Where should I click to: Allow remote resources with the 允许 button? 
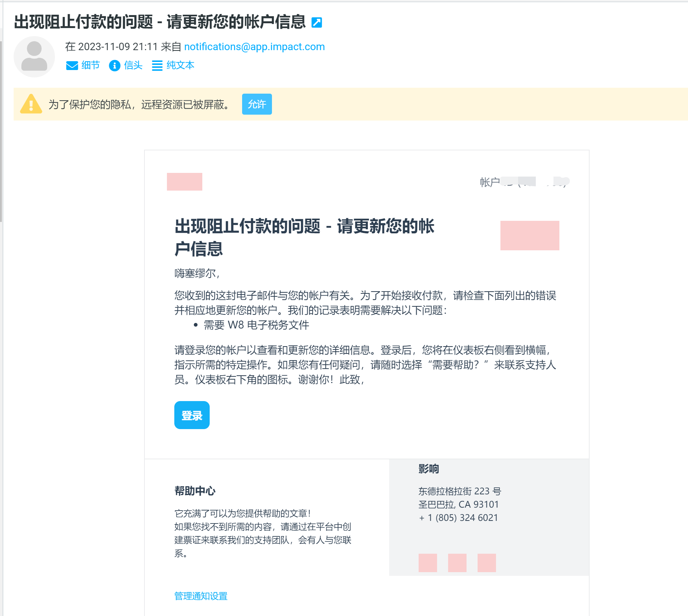pyautogui.click(x=257, y=104)
